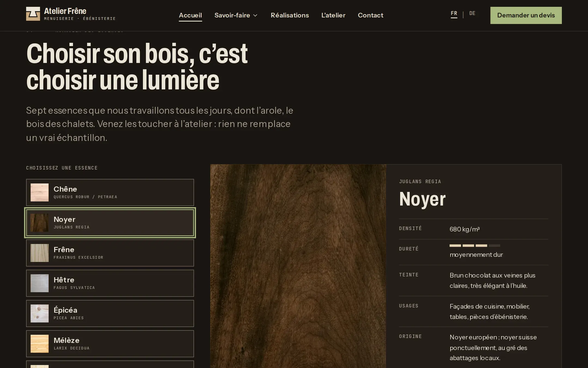Click the Hêtre grey swatch thumbnail
Image resolution: width=588 pixels, height=368 pixels.
39,283
